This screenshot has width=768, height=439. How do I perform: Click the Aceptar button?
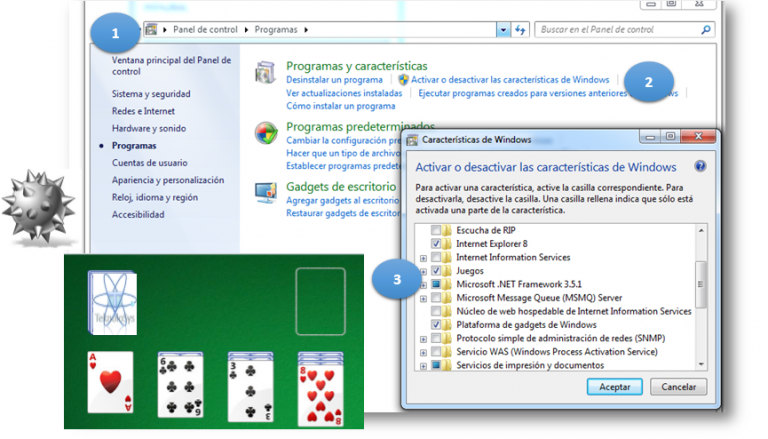(x=615, y=387)
